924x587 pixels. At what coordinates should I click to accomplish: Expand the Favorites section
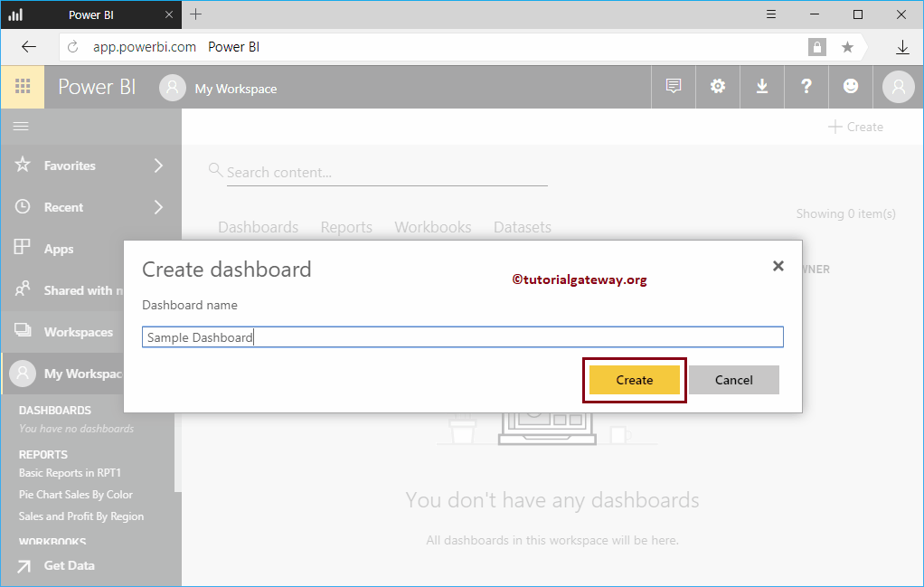coord(69,166)
